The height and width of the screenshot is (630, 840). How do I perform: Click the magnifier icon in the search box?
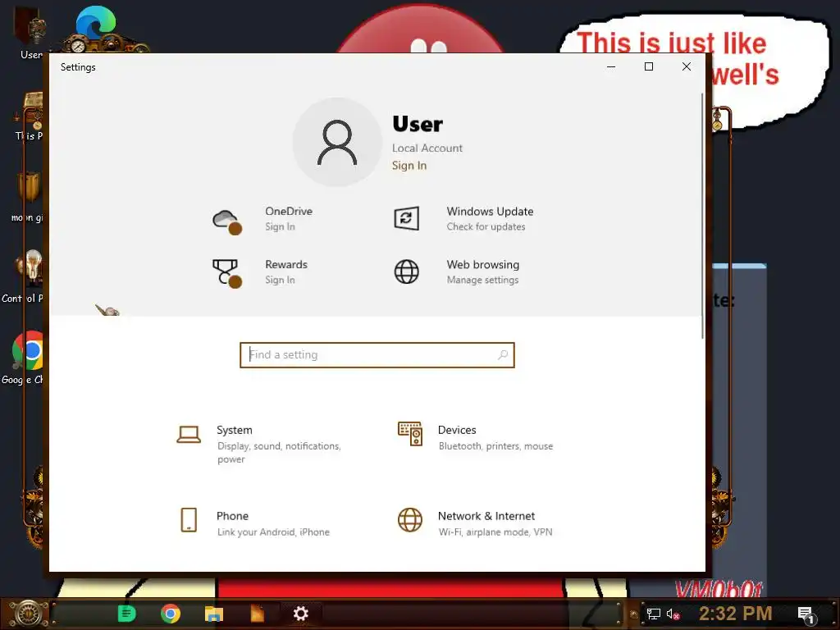503,354
